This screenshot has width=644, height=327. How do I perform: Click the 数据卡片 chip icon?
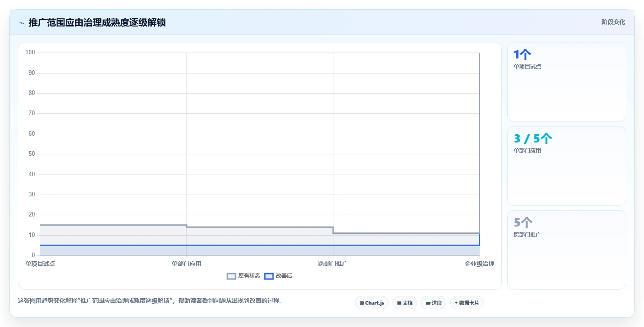click(456, 303)
